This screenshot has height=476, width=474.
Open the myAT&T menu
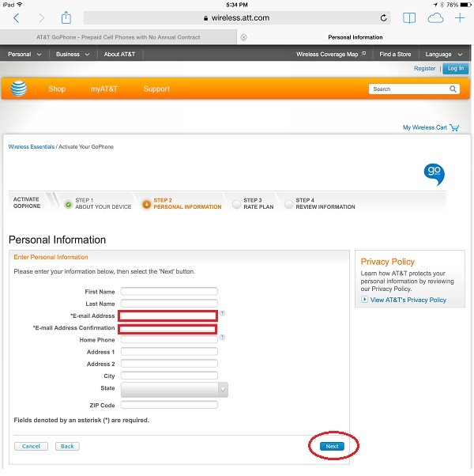coord(103,89)
